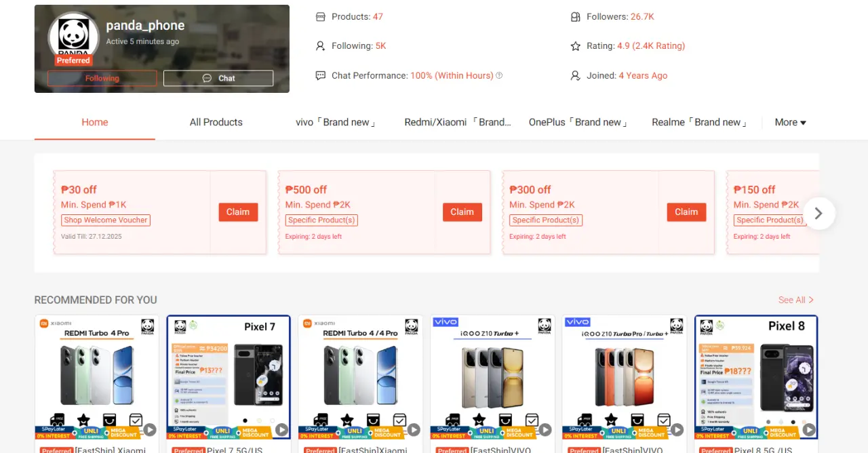
Task: Click the help icon beside Chat Performance
Action: pos(500,76)
